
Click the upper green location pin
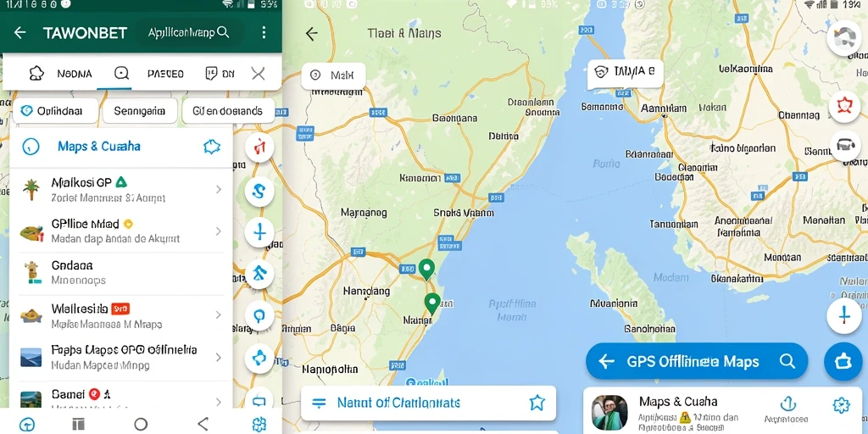coord(426,269)
